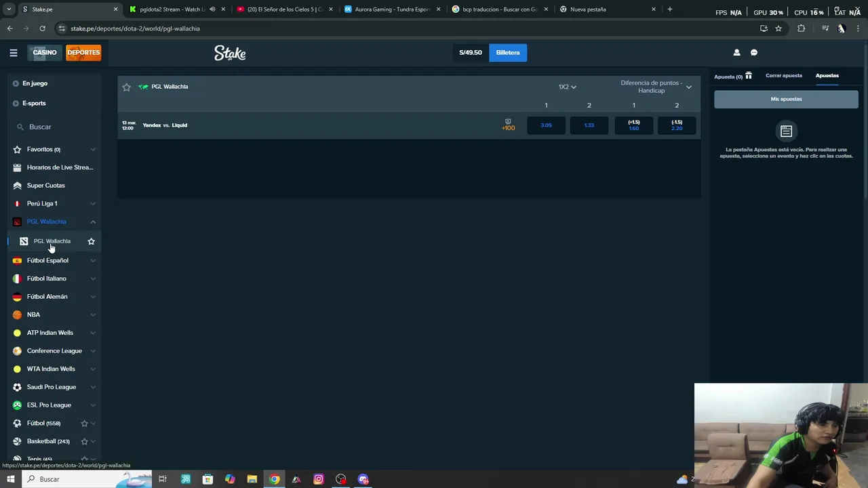Viewport: 868px width, 488px height.
Task: Click the live stream icon above +100
Action: point(508,121)
